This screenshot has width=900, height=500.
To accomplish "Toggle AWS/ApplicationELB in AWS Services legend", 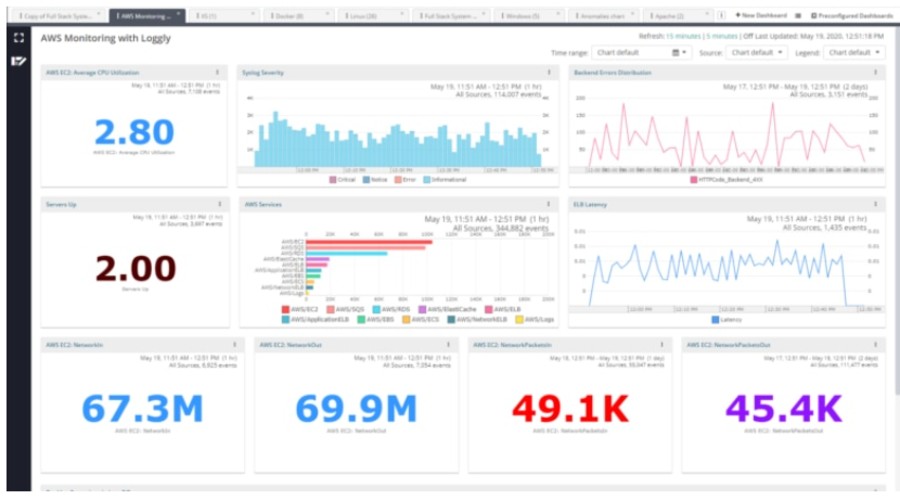I will [x=315, y=319].
